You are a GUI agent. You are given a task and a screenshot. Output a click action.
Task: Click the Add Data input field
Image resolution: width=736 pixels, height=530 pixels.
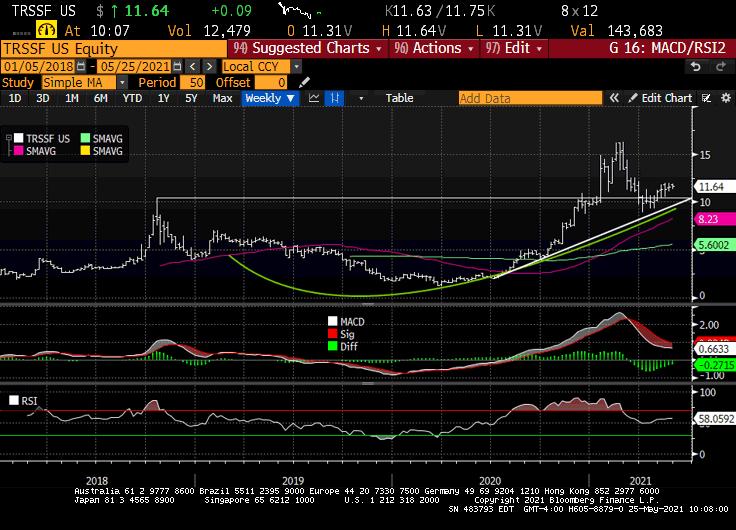tap(530, 98)
